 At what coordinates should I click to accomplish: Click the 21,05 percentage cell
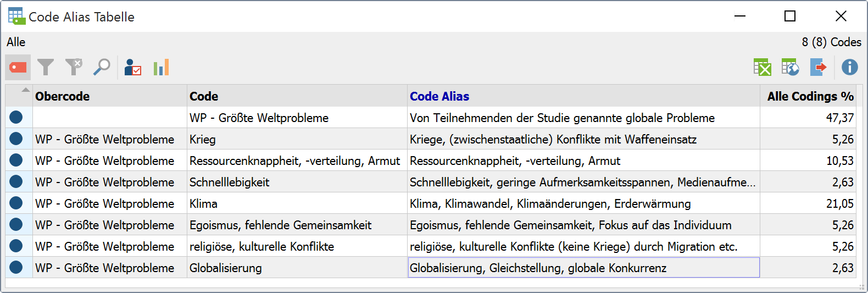point(808,203)
